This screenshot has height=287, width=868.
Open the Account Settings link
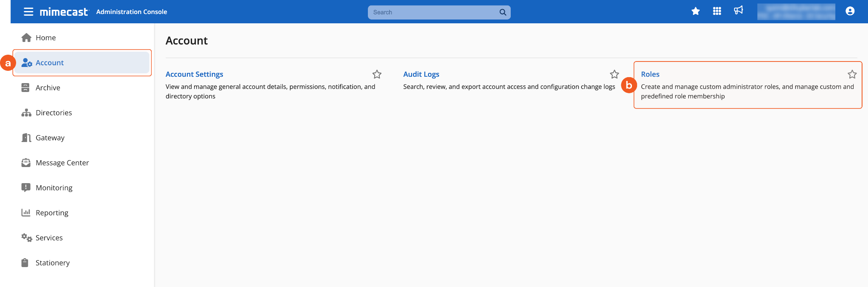pyautogui.click(x=194, y=74)
